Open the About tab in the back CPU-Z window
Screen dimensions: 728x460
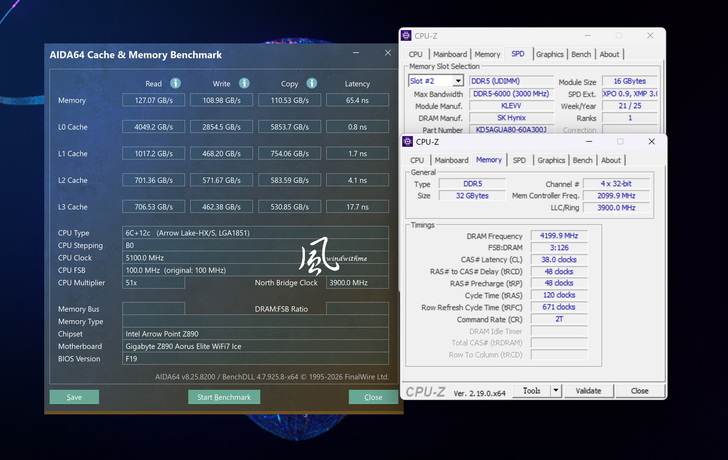point(609,54)
